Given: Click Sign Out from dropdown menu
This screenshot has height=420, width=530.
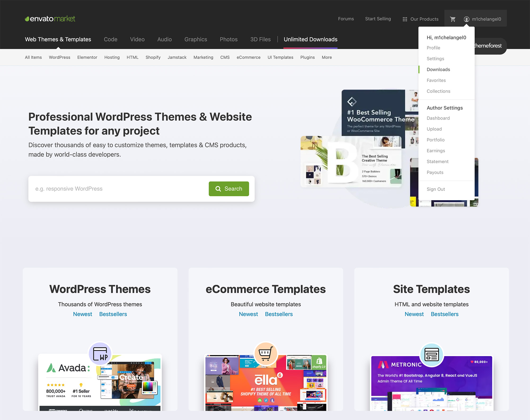Looking at the screenshot, I should click(436, 189).
